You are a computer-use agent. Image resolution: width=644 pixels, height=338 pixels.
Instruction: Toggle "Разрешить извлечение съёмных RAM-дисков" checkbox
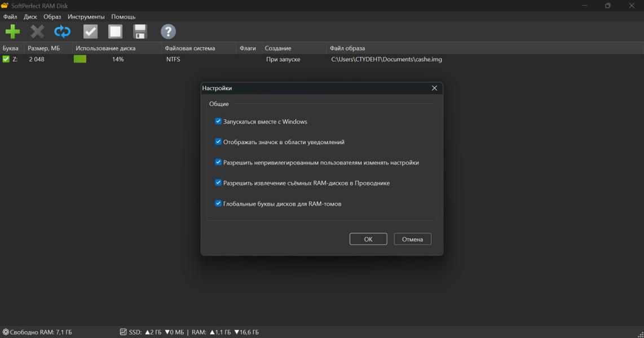(218, 183)
